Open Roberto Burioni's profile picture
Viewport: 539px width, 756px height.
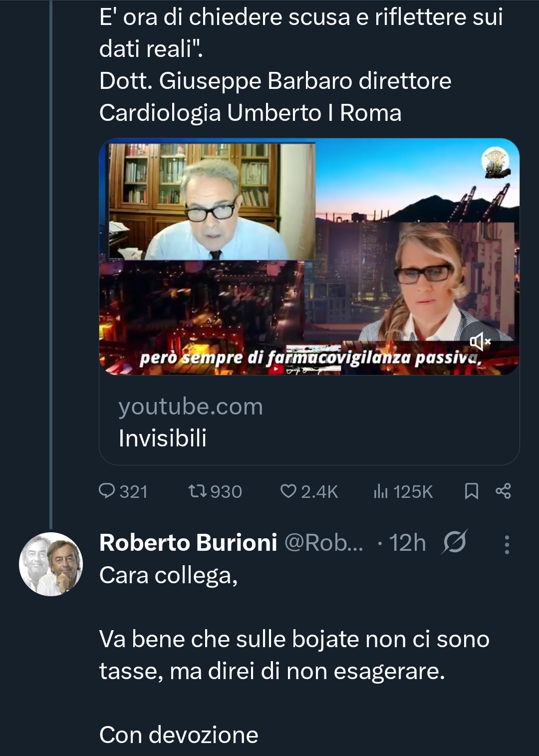point(51,564)
